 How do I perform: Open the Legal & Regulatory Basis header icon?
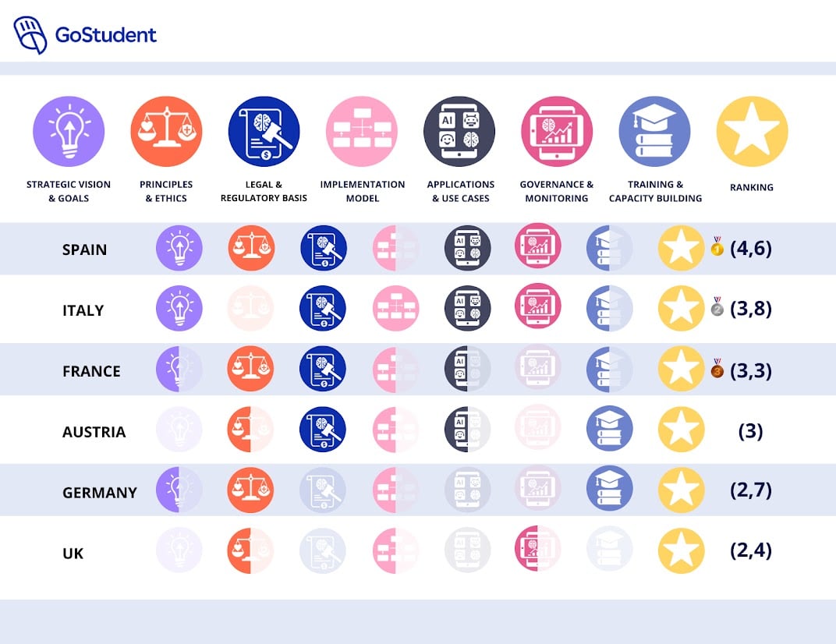(x=264, y=132)
